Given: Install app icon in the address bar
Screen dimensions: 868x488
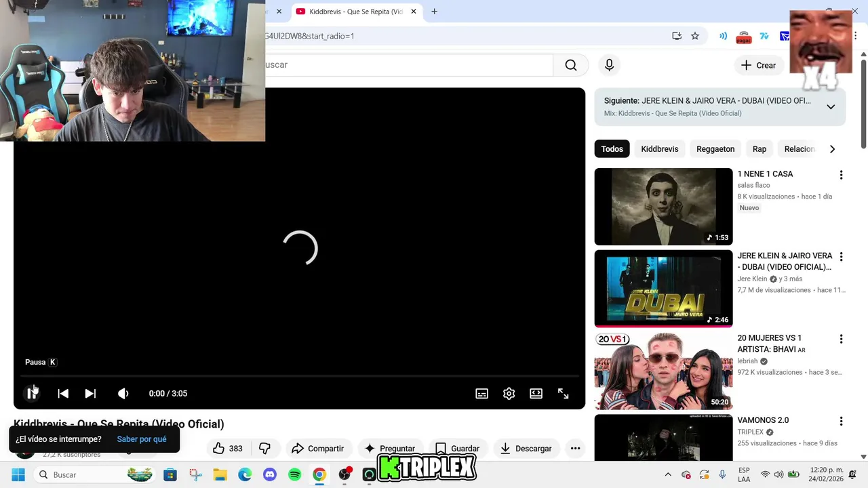Looking at the screenshot, I should click(677, 36).
